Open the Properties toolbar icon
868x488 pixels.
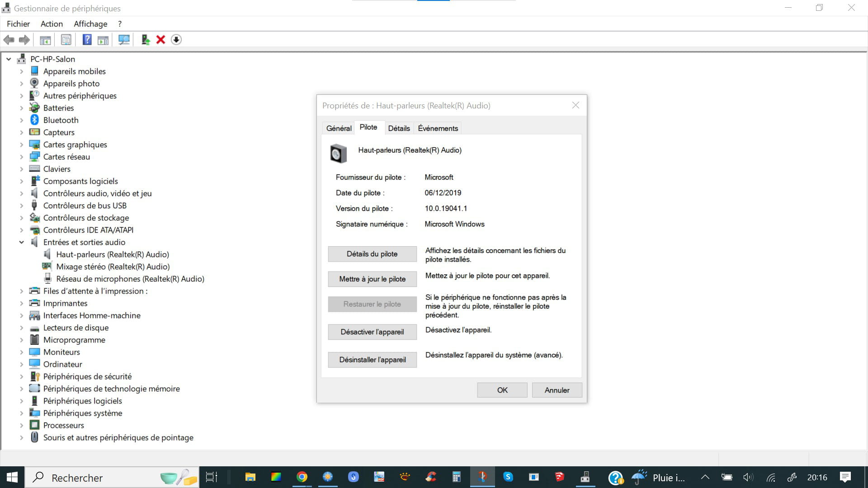tap(66, 40)
